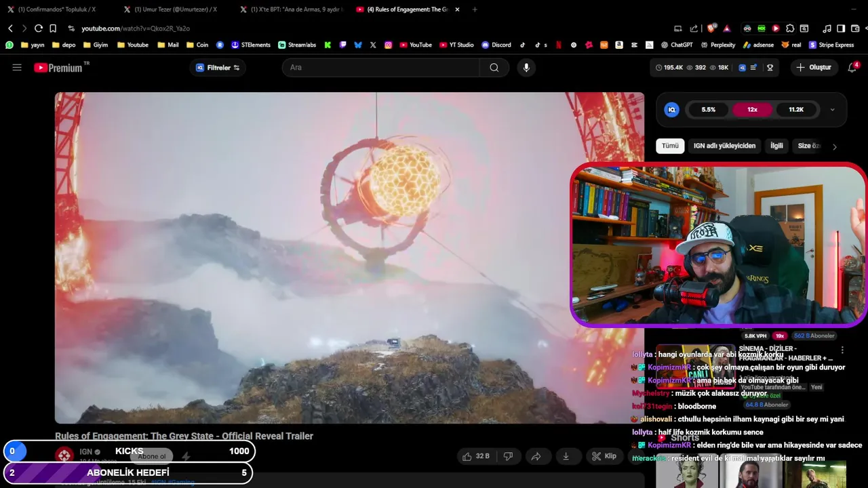The height and width of the screenshot is (488, 868).
Task: Open the music note playlist icon
Action: coord(827,28)
